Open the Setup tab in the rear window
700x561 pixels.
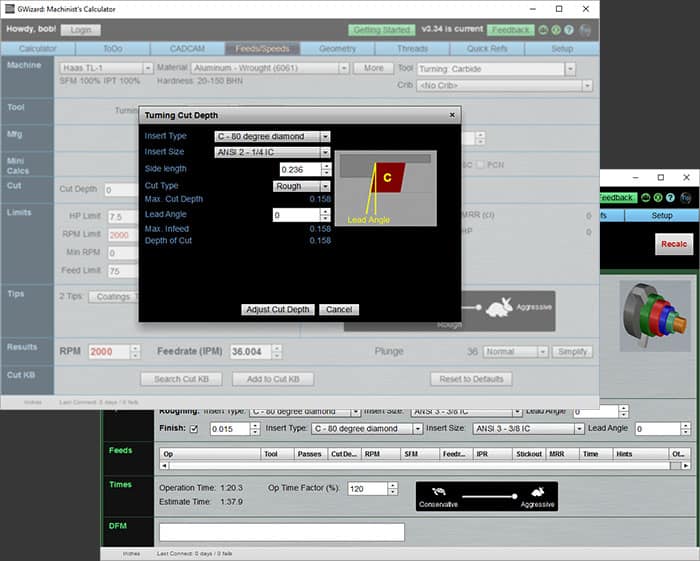click(662, 216)
